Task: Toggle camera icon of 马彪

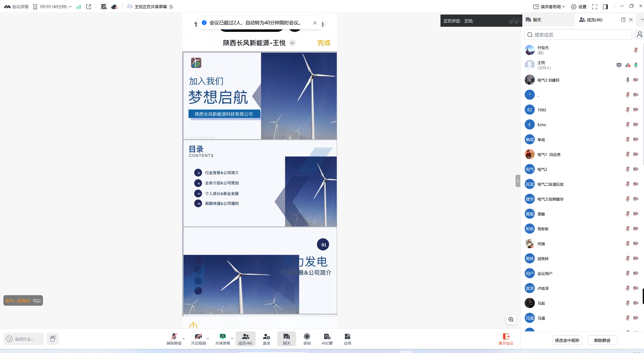Action: tap(636, 303)
